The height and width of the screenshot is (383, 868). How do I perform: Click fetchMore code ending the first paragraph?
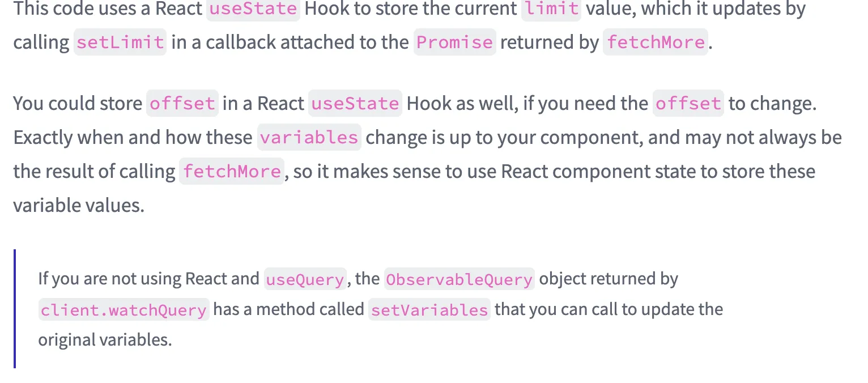coord(656,42)
